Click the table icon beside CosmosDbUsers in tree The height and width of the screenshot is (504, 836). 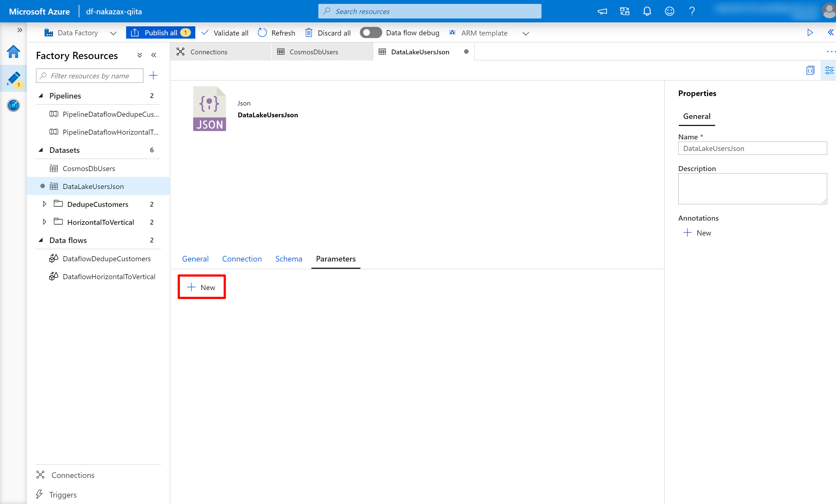[x=54, y=168]
